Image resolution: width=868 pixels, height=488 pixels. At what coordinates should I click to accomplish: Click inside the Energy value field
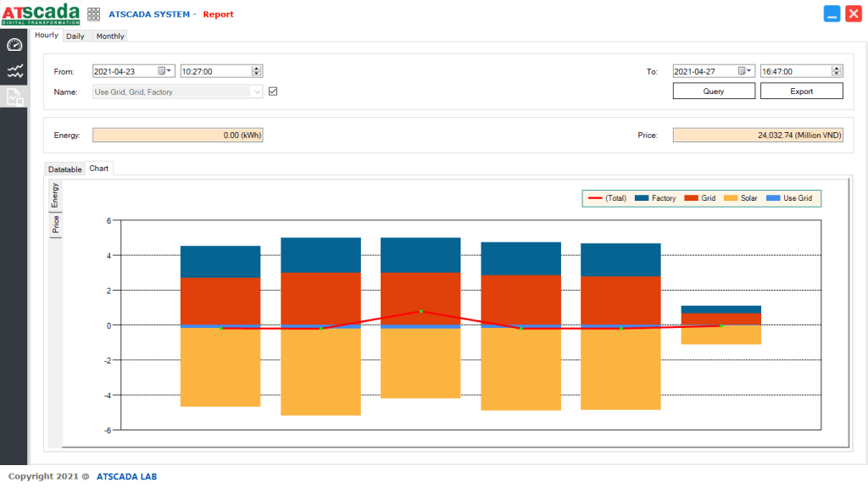point(177,134)
